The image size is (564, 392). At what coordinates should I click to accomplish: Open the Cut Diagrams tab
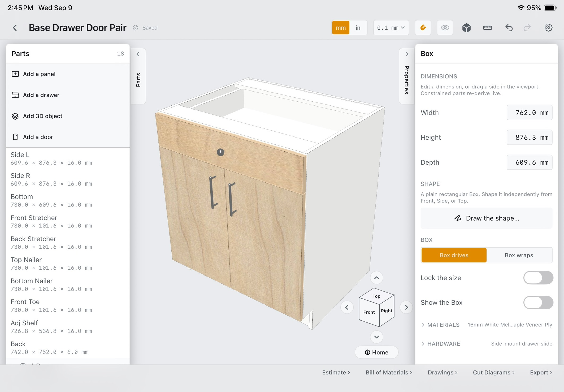coord(493,372)
